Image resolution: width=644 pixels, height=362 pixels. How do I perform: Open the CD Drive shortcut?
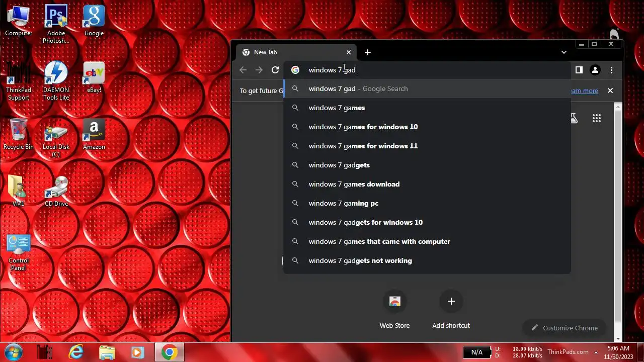[56, 191]
